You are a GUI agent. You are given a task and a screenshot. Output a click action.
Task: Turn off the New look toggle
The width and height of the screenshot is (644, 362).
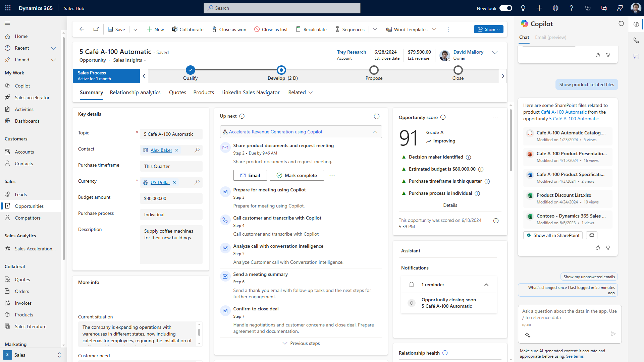point(505,8)
